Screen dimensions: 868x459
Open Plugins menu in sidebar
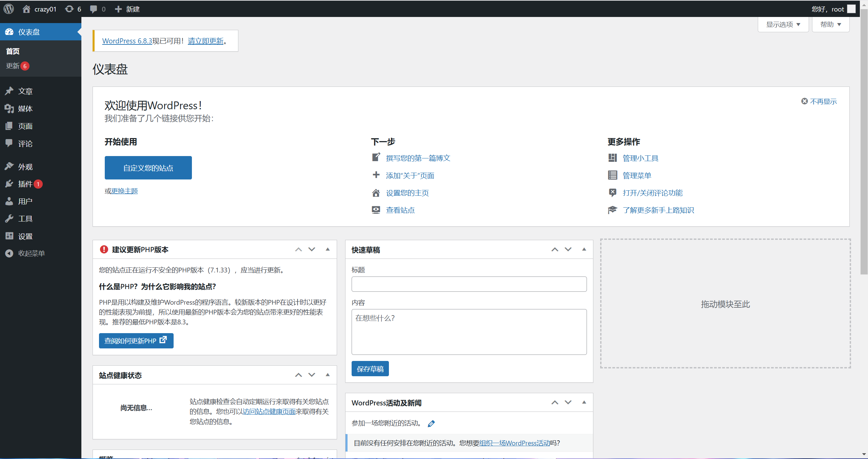pyautogui.click(x=25, y=184)
